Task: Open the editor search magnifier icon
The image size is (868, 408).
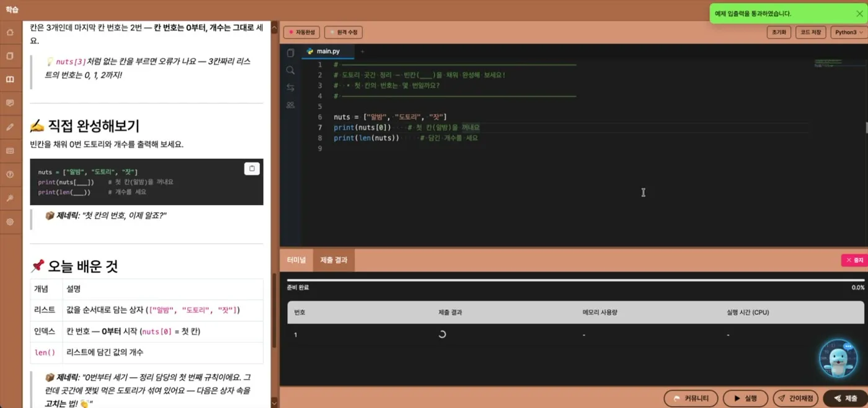Action: point(290,70)
